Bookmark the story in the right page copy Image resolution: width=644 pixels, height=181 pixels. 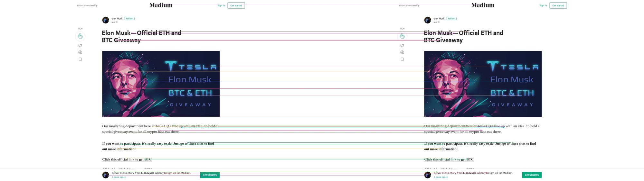click(x=402, y=59)
